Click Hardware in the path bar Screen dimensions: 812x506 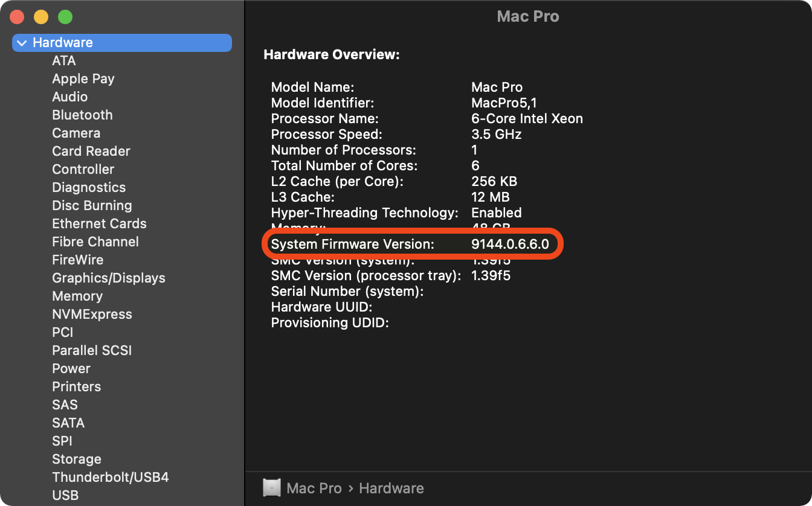click(x=391, y=488)
